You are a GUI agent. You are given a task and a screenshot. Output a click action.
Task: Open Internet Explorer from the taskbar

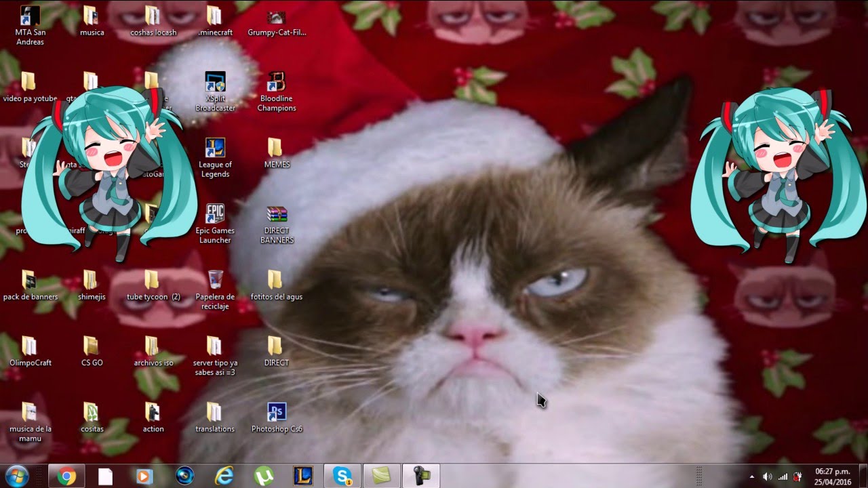(x=224, y=476)
